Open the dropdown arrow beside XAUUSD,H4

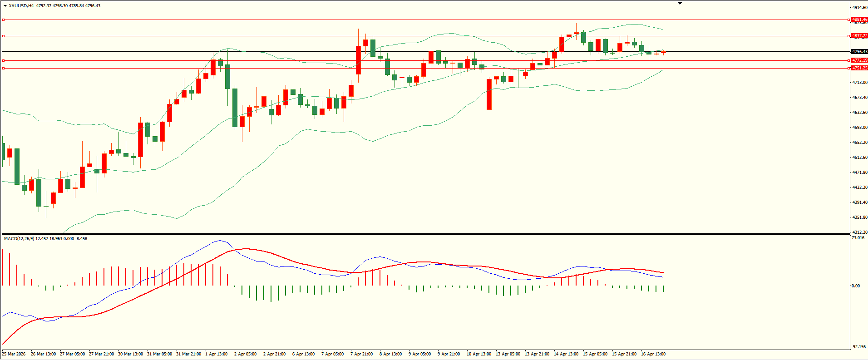point(5,6)
